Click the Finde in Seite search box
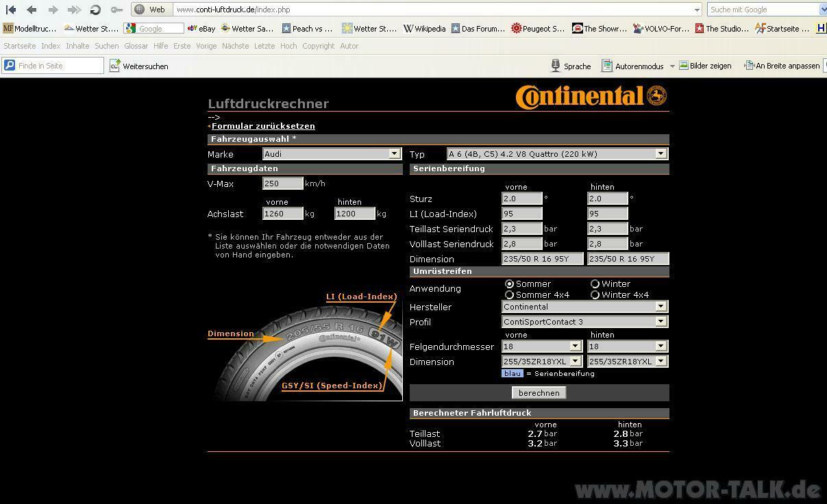827x504 pixels. pos(53,66)
